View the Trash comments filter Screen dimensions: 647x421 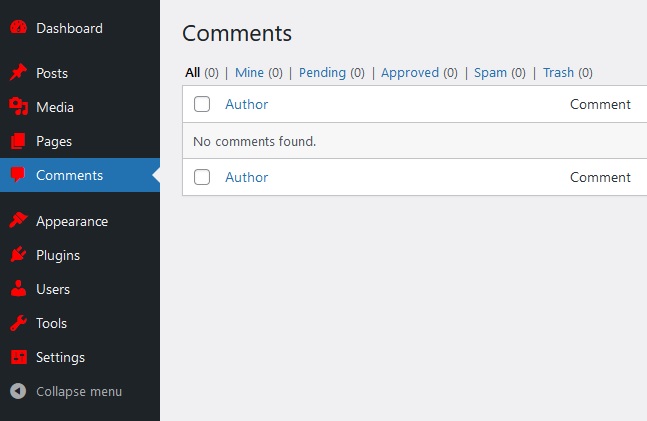[x=558, y=72]
